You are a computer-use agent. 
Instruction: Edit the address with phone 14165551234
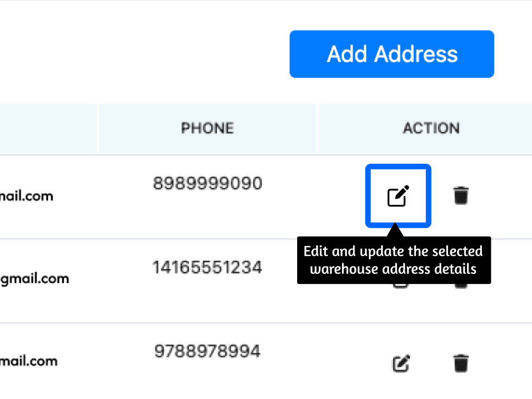401,286
